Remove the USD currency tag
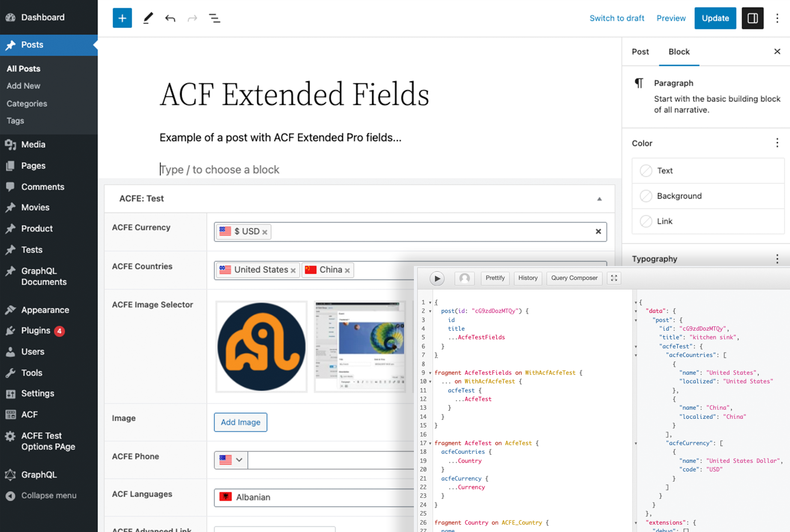Viewport: 790px width, 532px height. pos(265,232)
